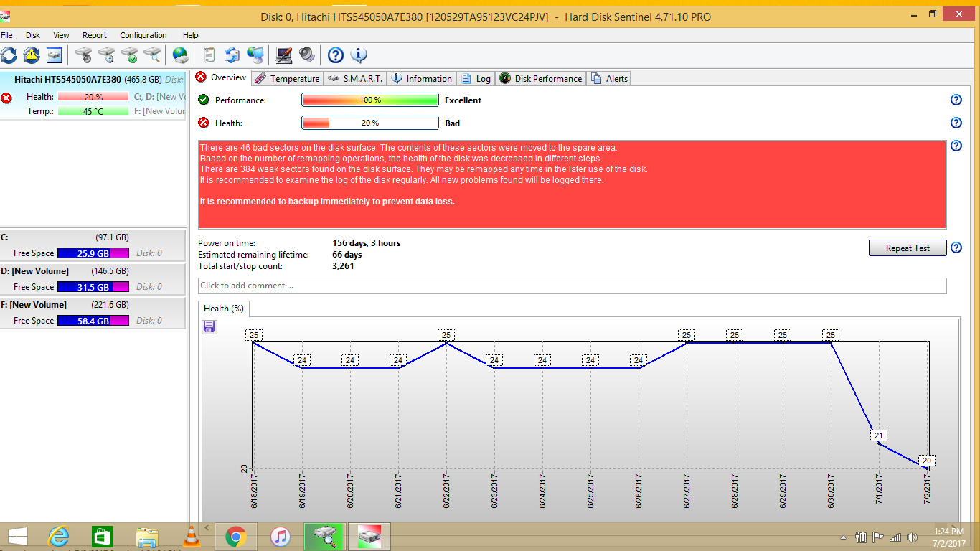Open the Windows Start button
Screen dimensions: 980x551
[x=17, y=537]
